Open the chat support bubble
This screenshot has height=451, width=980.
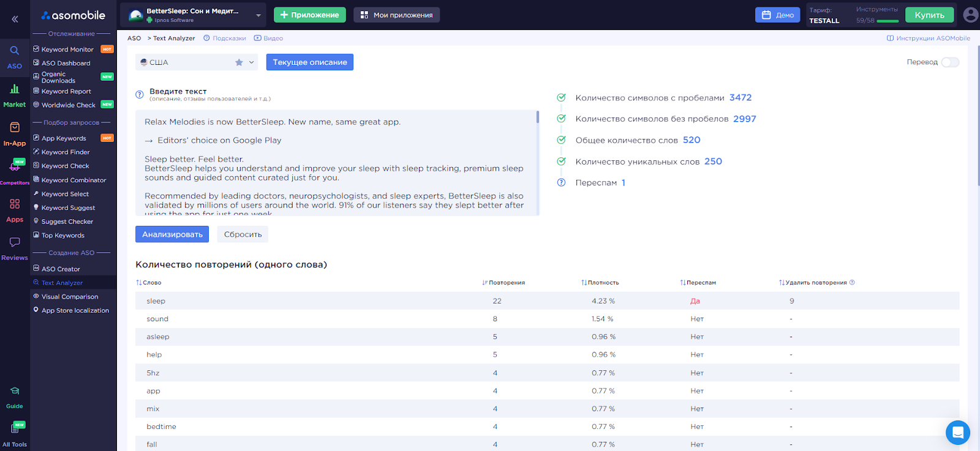957,433
